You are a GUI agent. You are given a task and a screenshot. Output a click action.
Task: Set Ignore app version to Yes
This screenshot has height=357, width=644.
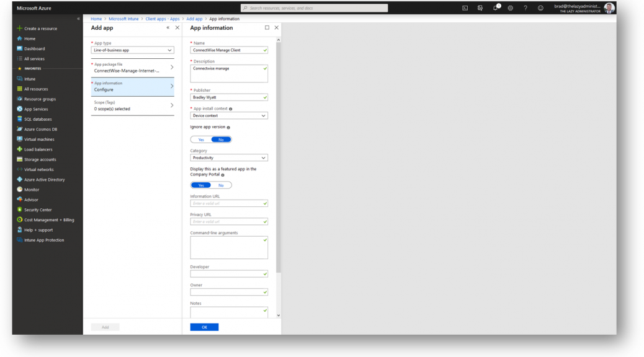coord(201,139)
